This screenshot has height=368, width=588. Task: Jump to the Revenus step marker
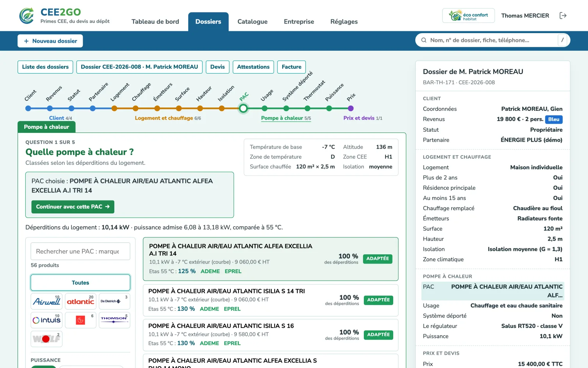(x=50, y=108)
